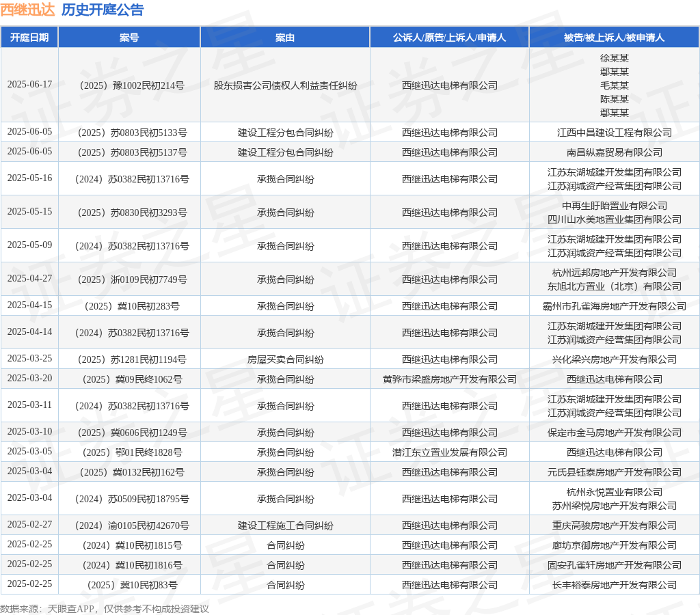Screen dimensions: 700x615
Task: Select case number (2025)冀0606民初1249号
Action: tap(129, 433)
